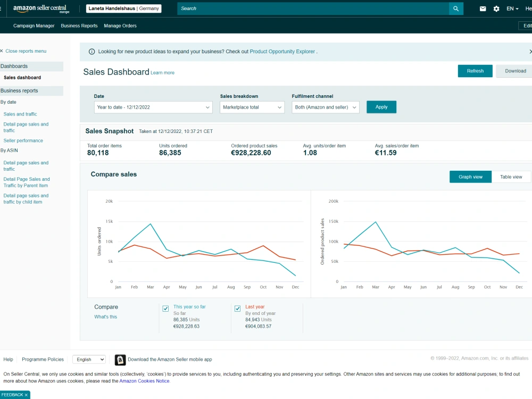The height and width of the screenshot is (399, 532).
Task: Click the search magnifier button
Action: [x=456, y=9]
